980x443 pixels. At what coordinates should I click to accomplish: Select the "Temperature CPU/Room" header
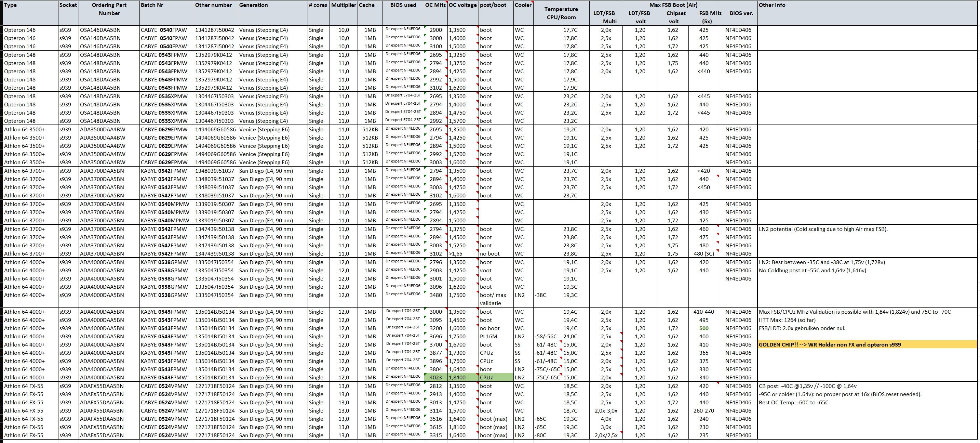click(561, 13)
